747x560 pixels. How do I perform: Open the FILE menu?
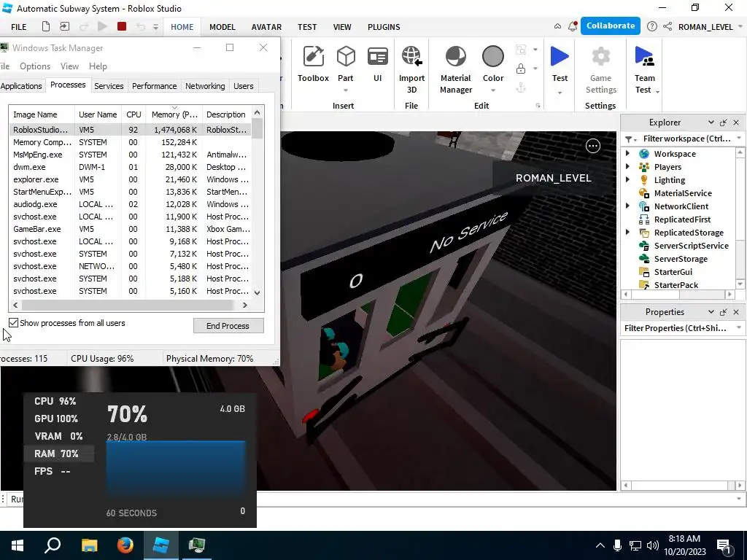pos(18,27)
